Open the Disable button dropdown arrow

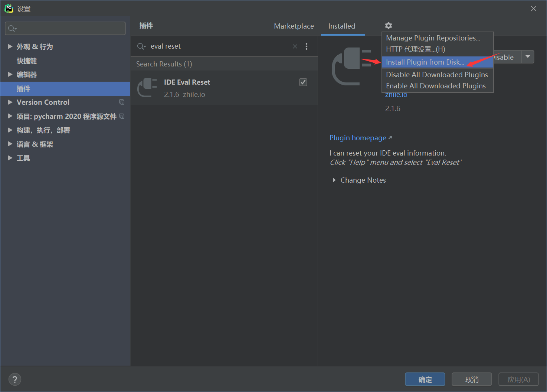coord(528,57)
